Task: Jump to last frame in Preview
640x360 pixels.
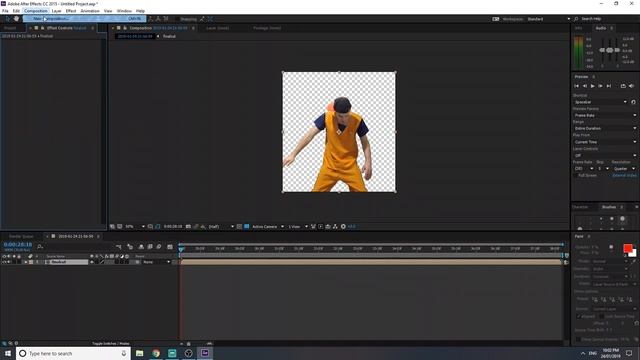Action: pos(609,86)
